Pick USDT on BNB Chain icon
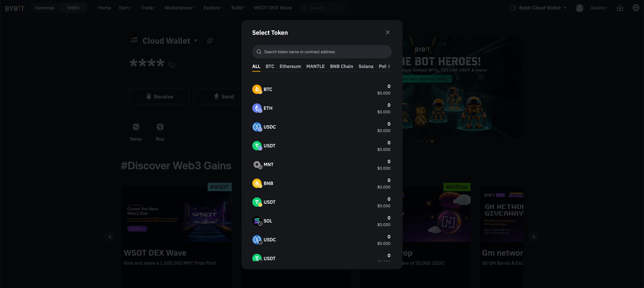Viewport: 644px width, 288px height. [257, 202]
